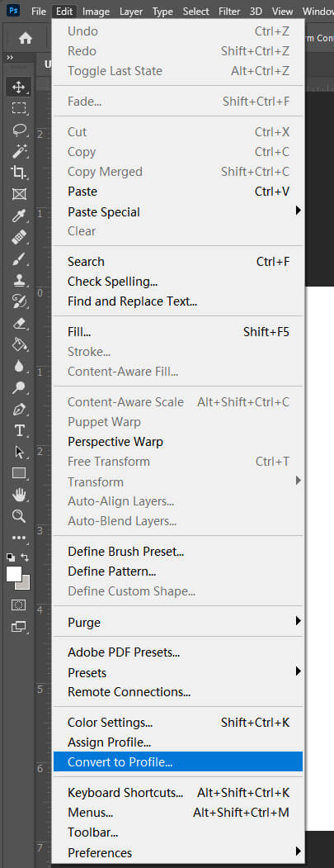
Task: Select the Hand tool
Action: [19, 495]
